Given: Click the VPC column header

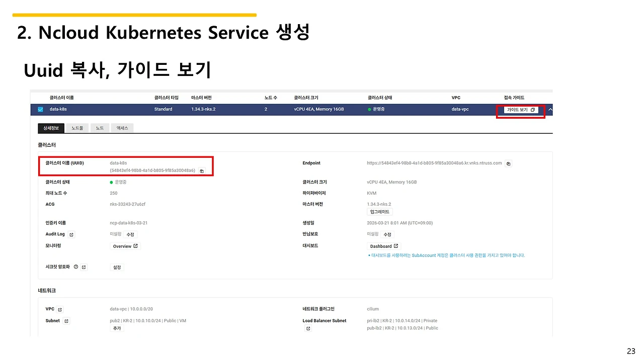Looking at the screenshot, I should pos(456,98).
